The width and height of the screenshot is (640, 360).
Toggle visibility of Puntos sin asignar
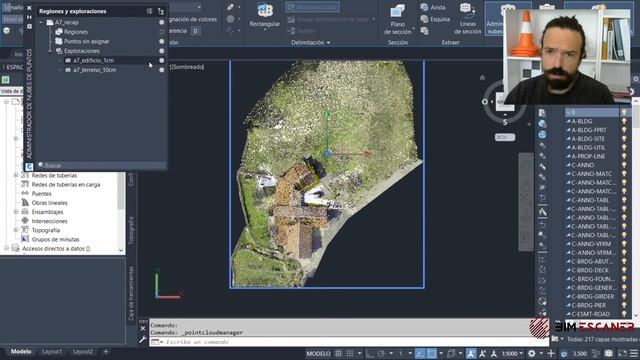(x=162, y=41)
